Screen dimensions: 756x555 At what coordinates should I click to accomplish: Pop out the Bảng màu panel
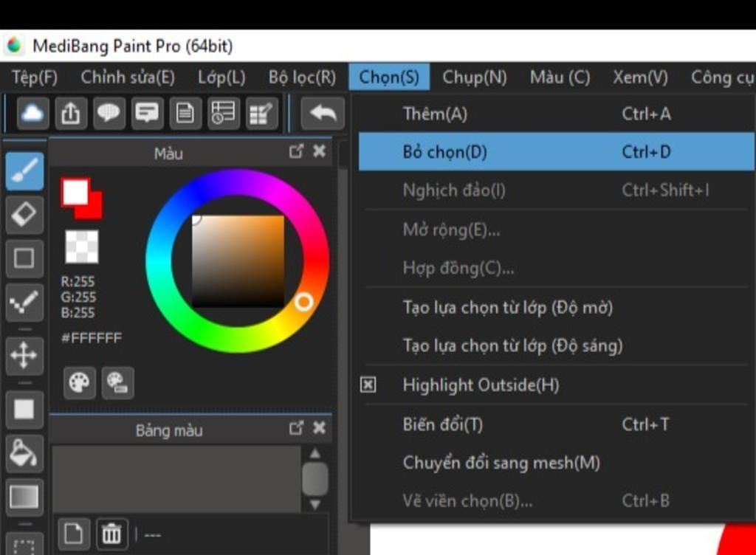point(297,428)
